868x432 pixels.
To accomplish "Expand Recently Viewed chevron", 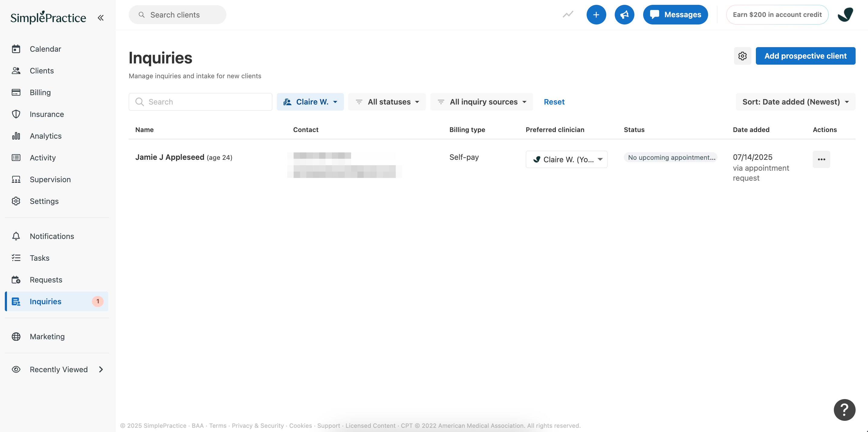I will (x=101, y=369).
